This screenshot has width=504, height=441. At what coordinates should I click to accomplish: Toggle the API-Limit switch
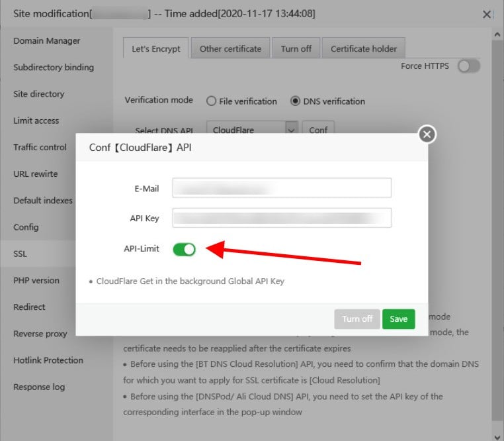[x=184, y=249]
